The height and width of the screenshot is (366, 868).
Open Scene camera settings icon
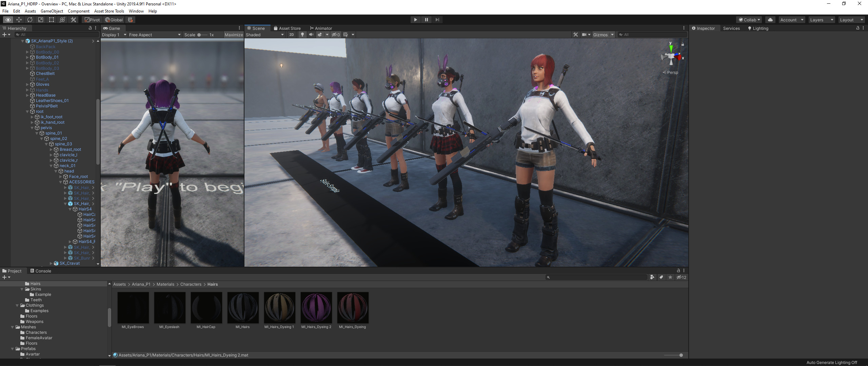(x=584, y=35)
